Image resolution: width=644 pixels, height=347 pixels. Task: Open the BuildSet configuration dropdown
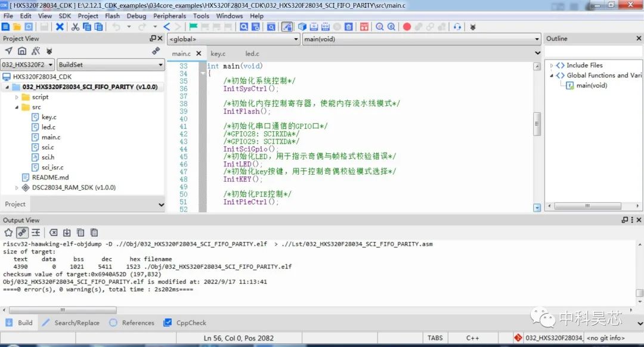[x=111, y=65]
